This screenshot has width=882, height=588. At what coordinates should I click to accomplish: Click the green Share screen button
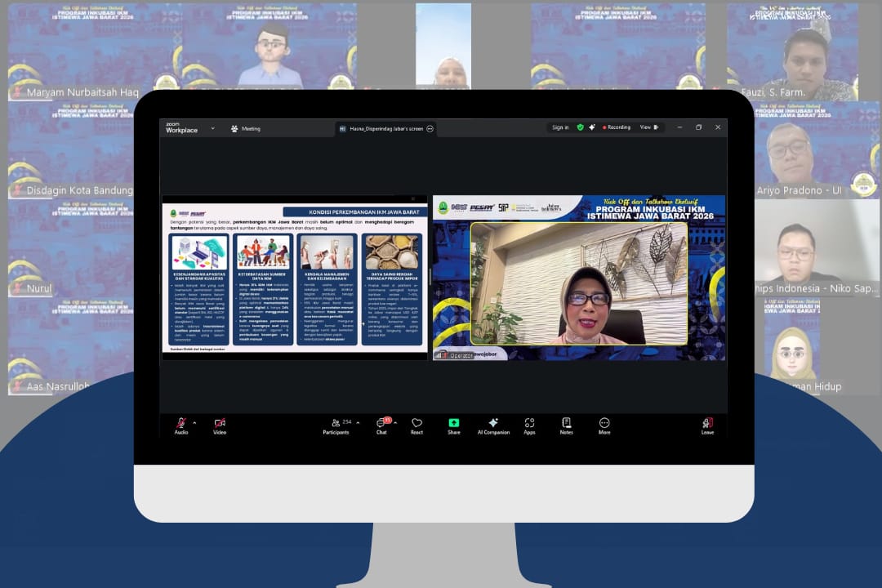tap(453, 423)
